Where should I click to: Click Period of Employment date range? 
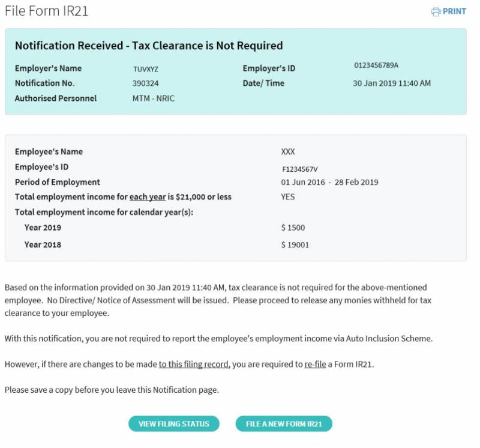(329, 183)
